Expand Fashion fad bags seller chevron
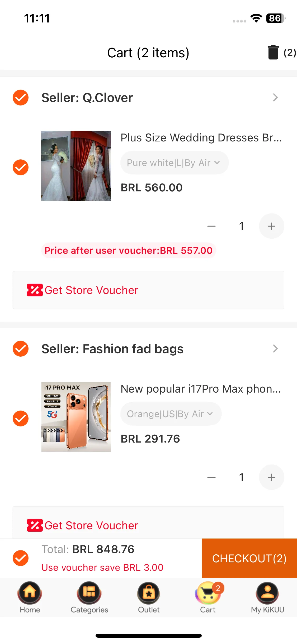Viewport: 297px width, 644px height. click(275, 349)
